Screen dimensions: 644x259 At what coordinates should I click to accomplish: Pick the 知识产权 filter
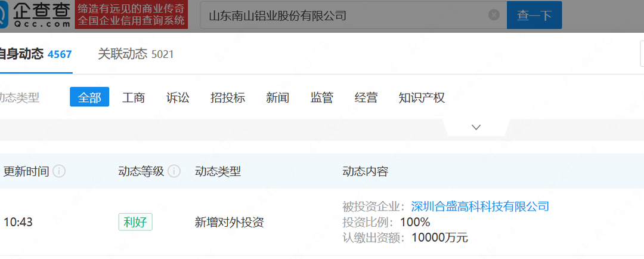click(x=422, y=97)
